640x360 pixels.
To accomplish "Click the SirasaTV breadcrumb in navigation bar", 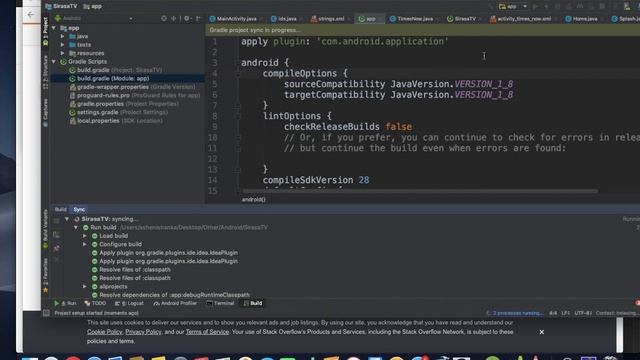I will 61,7.
